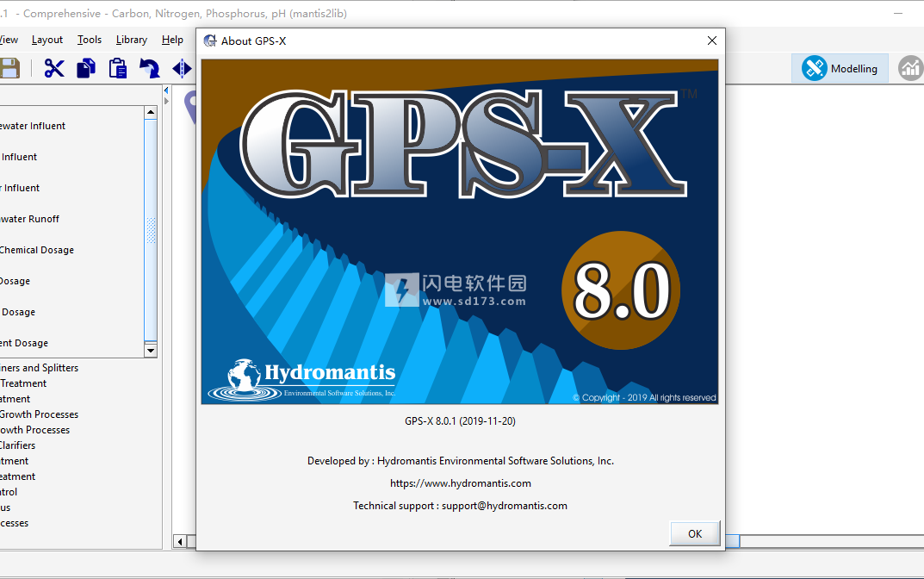This screenshot has width=924, height=579.
Task: Click the hydromantis.com website address
Action: [460, 483]
